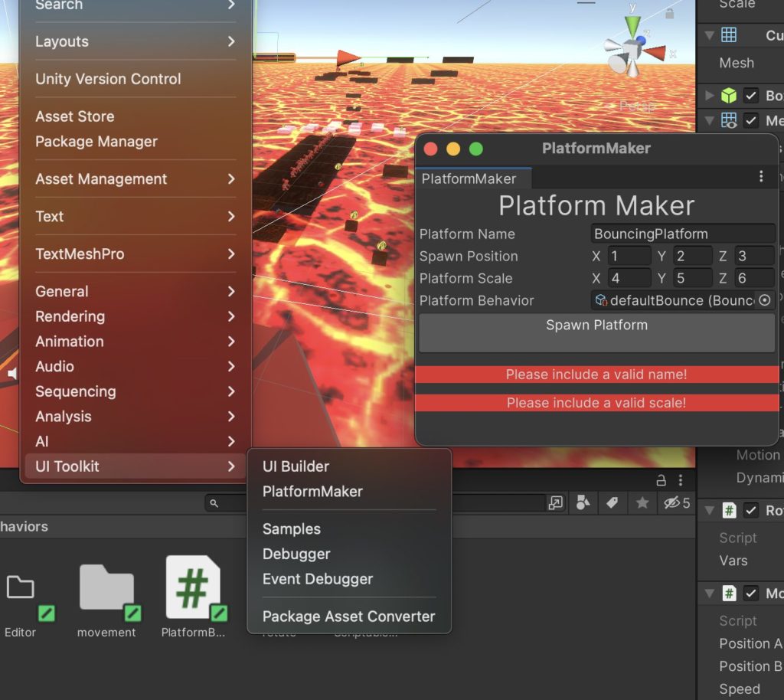784x700 pixels.
Task: Disable the Box Collider component checkbox
Action: click(x=751, y=96)
